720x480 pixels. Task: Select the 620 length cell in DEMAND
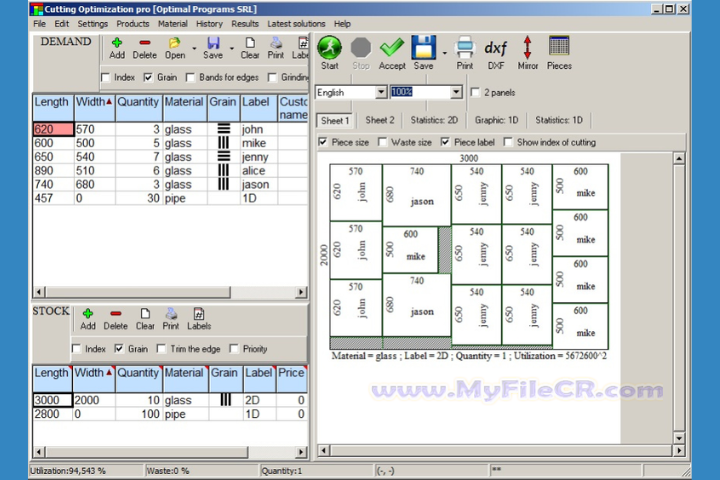tap(53, 129)
